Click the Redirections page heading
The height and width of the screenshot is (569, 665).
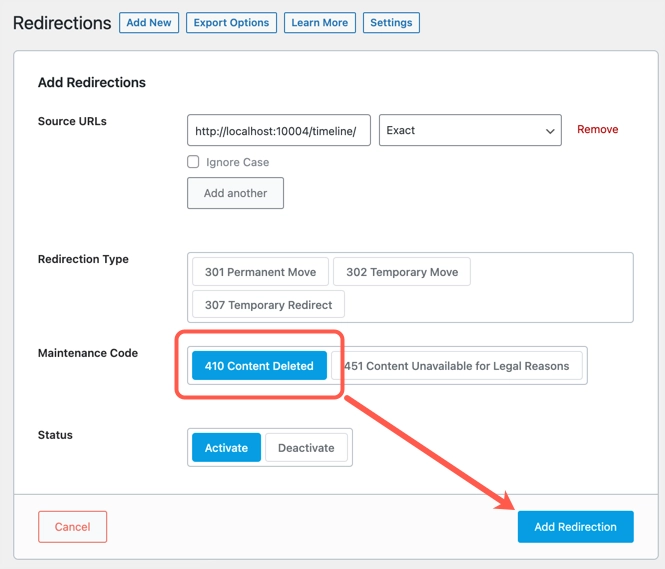[62, 23]
